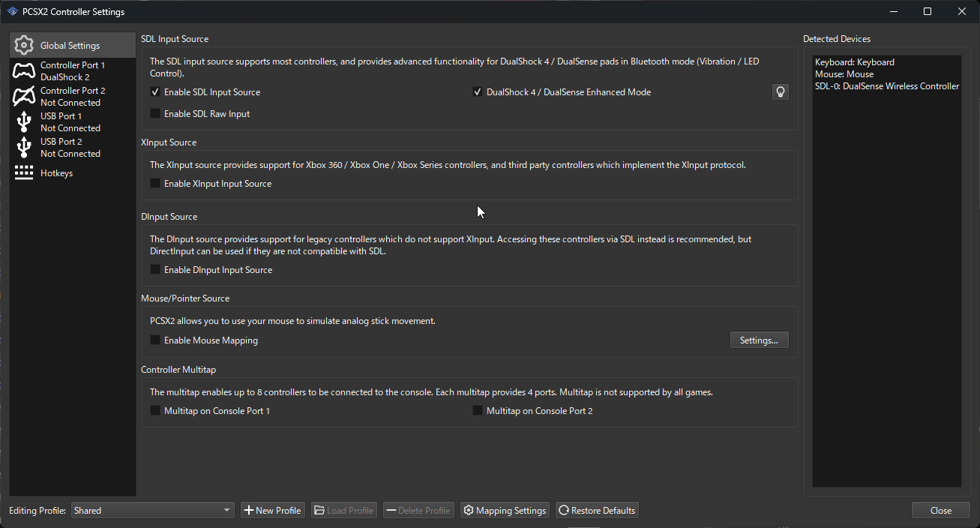Click the PCSX2 logo in title bar
The height and width of the screenshot is (528, 980).
(12, 11)
